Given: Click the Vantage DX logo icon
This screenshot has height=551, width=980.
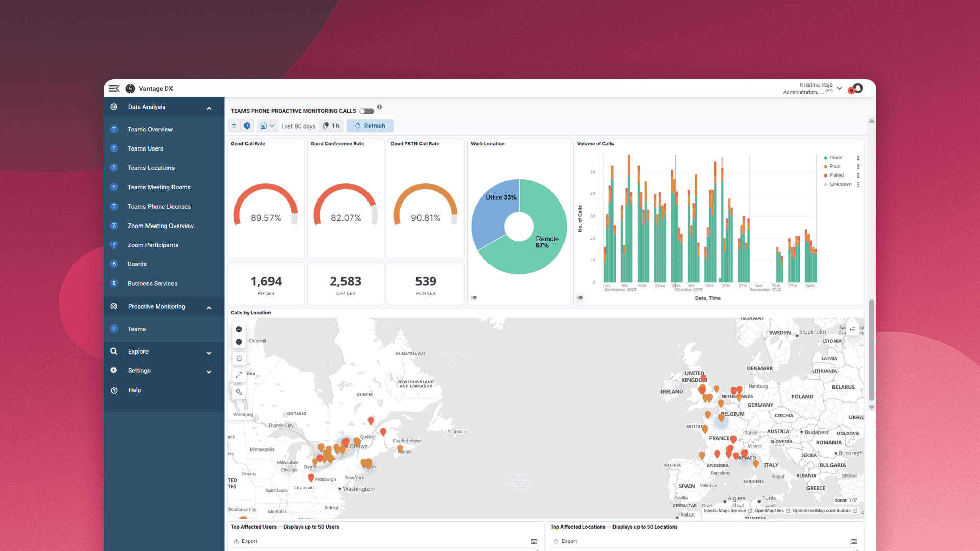Looking at the screenshot, I should tap(130, 89).
